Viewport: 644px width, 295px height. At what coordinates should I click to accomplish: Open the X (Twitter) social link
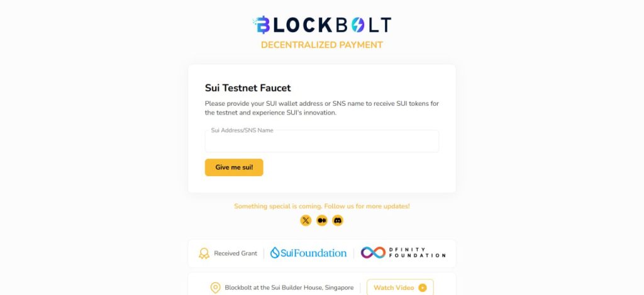click(x=306, y=220)
